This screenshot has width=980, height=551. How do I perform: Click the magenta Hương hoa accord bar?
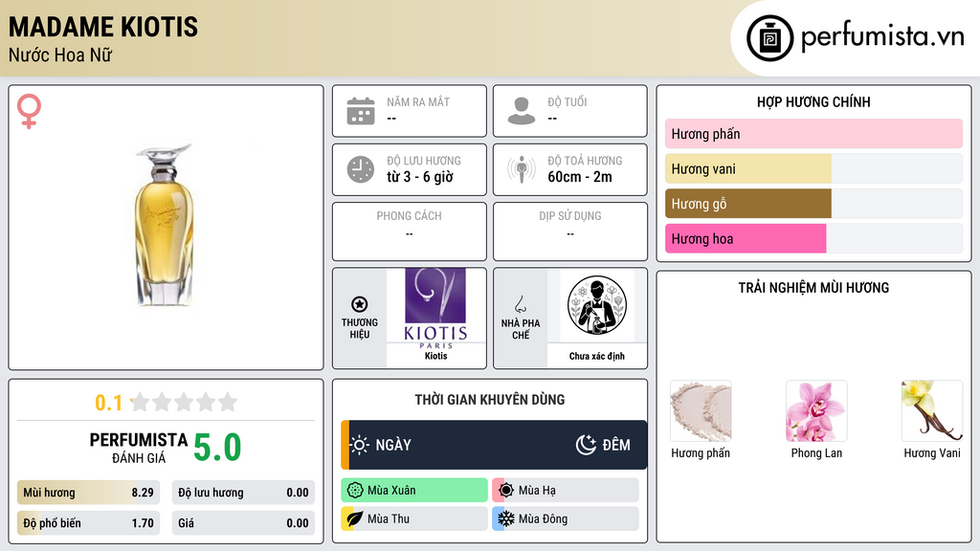pyautogui.click(x=746, y=238)
